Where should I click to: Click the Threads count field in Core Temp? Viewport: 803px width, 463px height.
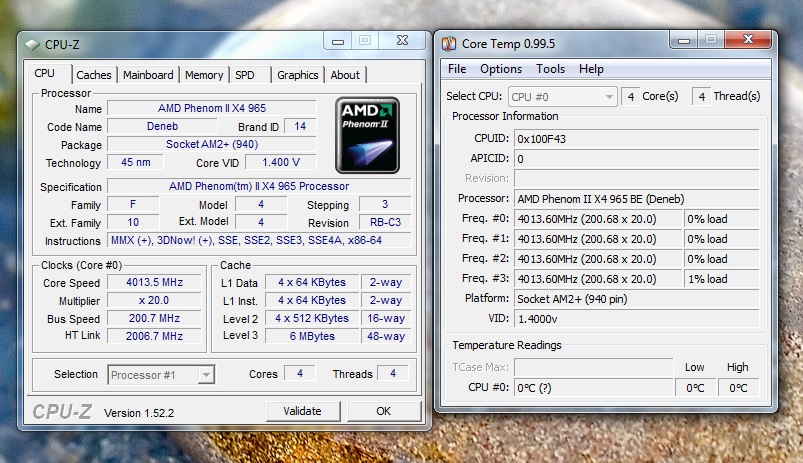702,96
